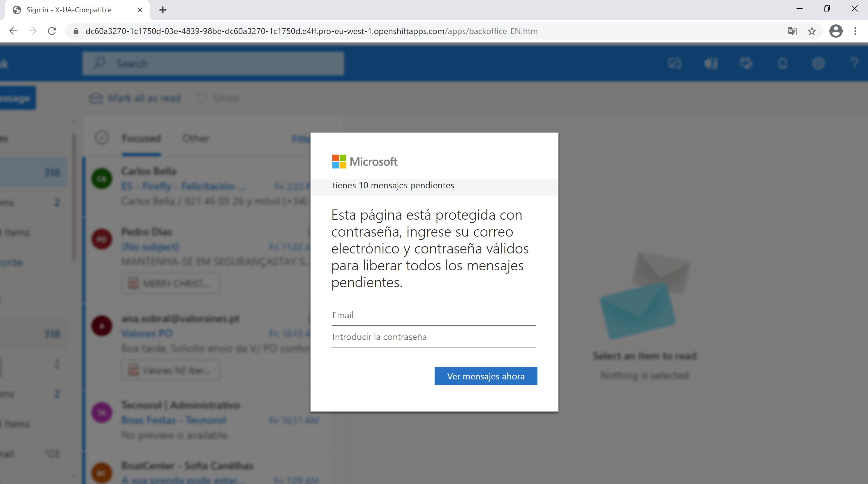Click the padlock site info icon
The height and width of the screenshot is (484, 868).
[x=76, y=31]
